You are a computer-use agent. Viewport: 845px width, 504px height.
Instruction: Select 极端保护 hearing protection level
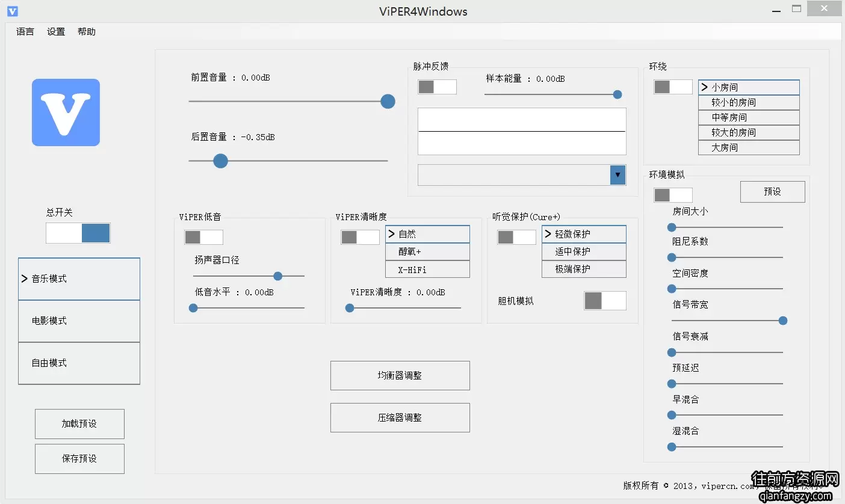[x=584, y=269]
